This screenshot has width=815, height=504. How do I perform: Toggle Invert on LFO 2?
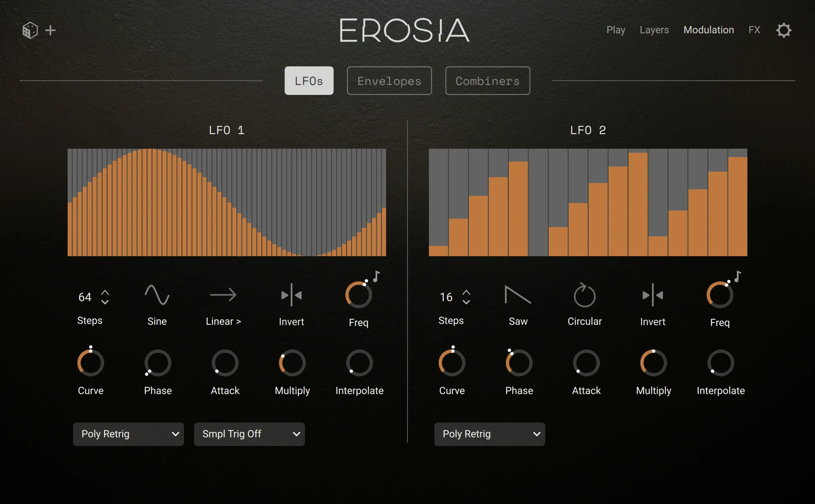tap(652, 295)
